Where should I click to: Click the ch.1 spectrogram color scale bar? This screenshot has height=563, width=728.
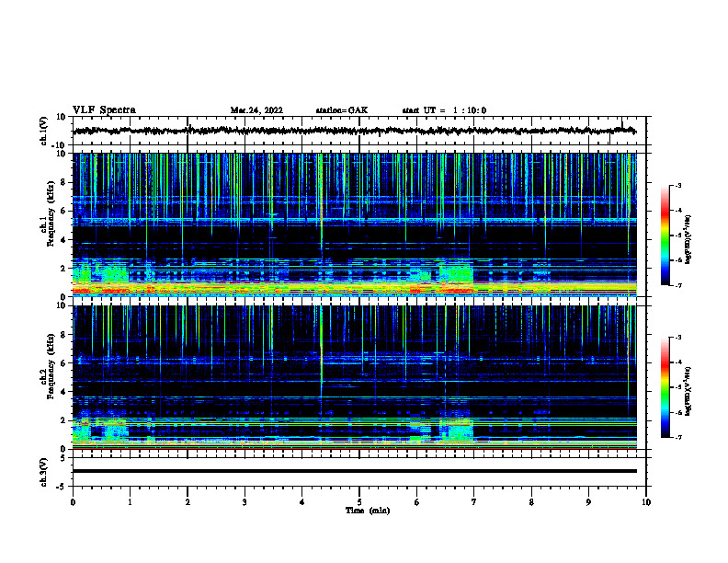[x=665, y=236]
